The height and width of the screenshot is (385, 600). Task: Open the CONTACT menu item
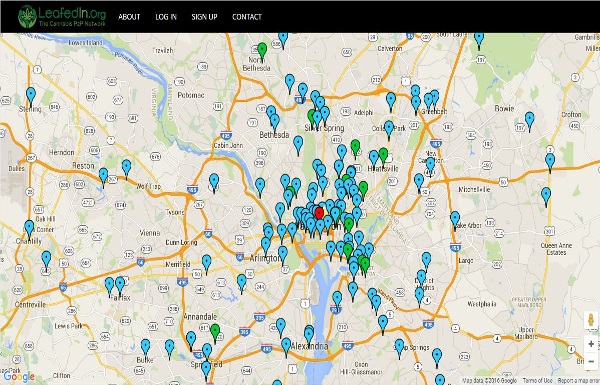pyautogui.click(x=247, y=17)
